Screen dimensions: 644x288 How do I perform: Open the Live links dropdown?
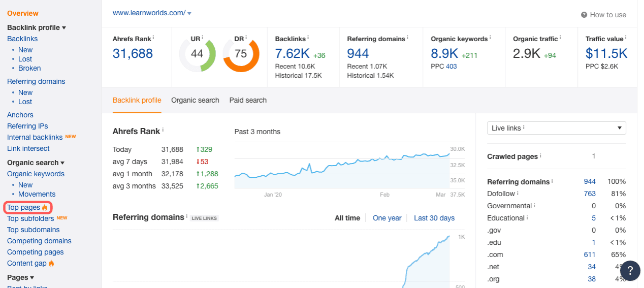point(556,128)
